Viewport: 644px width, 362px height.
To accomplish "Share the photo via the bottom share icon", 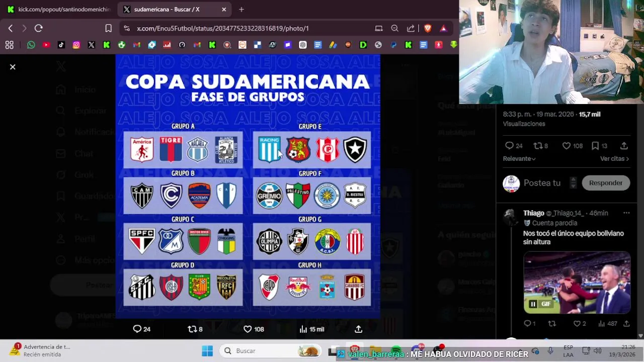I will tap(358, 329).
